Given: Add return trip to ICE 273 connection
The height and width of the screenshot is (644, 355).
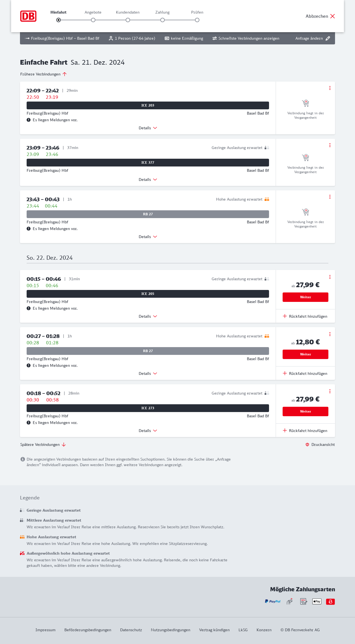Looking at the screenshot, I should [305, 431].
